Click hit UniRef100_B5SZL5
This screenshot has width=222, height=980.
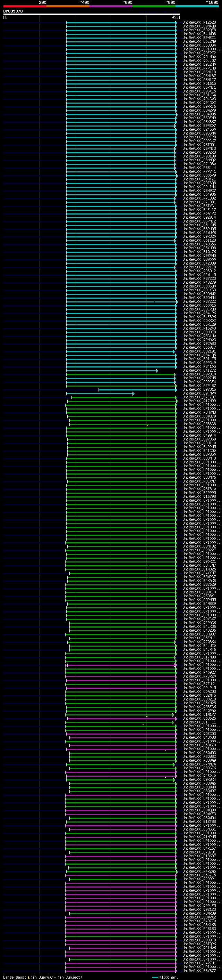(199, 875)
